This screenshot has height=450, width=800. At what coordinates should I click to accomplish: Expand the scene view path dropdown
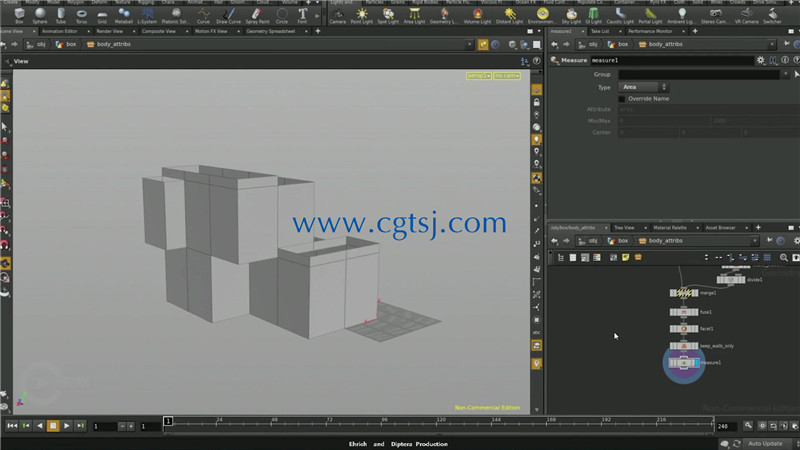pos(469,44)
